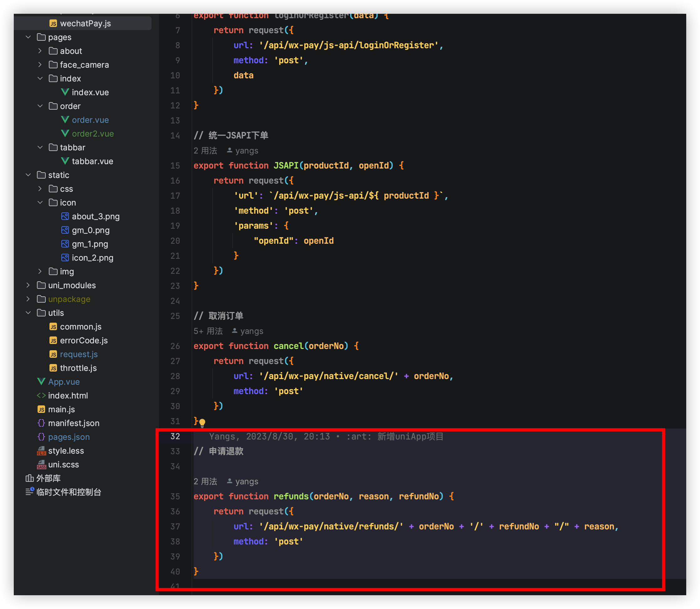The image size is (700, 609).
Task: Expand the uni_modules folder
Action: pyautogui.click(x=28, y=285)
